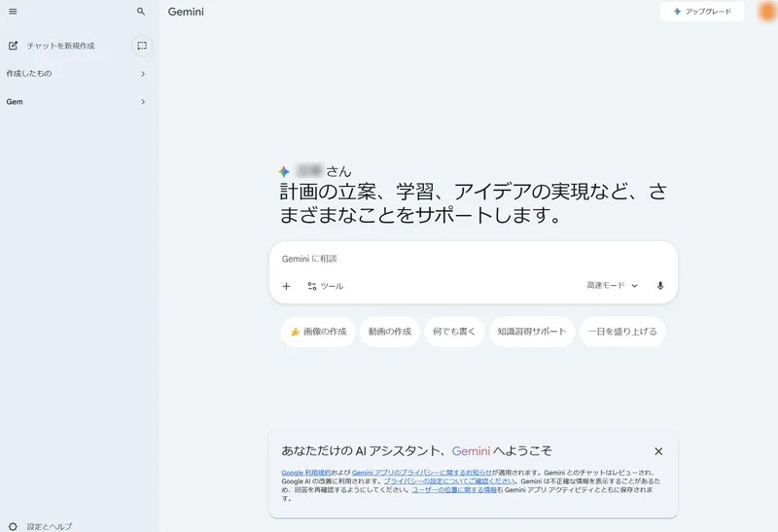Select the 動画の作成 suggestion chip
Viewport: 778px width, 532px height.
tap(390, 332)
